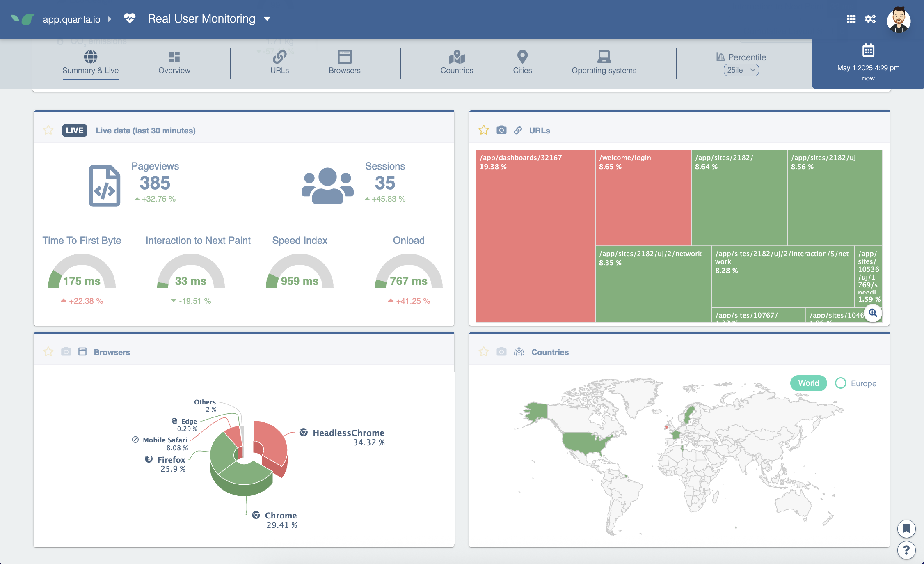Expand the app.quanta.io site chevron
This screenshot has width=924, height=564.
click(110, 19)
